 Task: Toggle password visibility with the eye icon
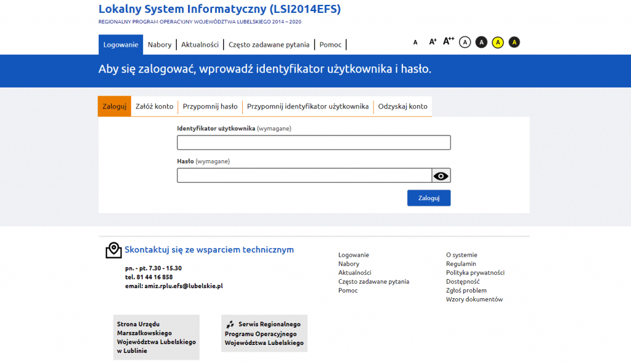pyautogui.click(x=441, y=176)
